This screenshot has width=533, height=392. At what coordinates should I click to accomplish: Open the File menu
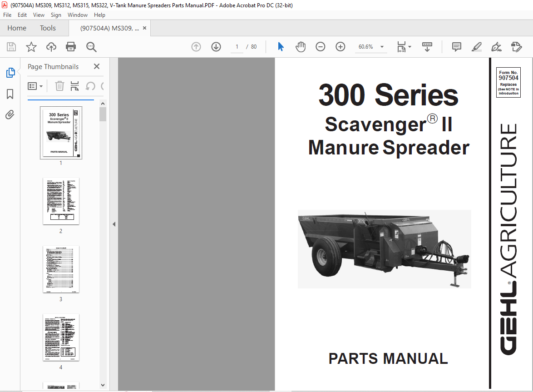(x=7, y=15)
